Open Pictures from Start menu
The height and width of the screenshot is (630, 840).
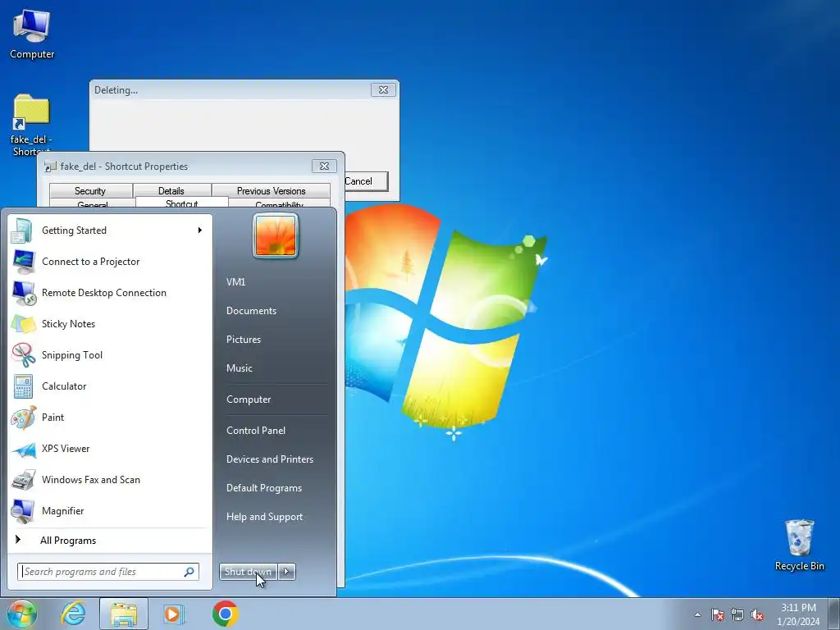point(243,340)
